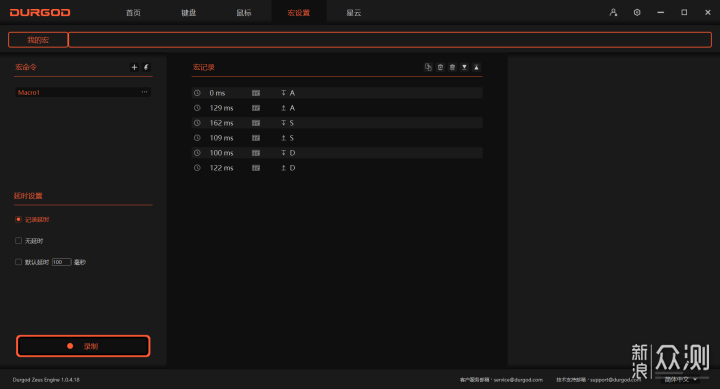
Task: Click the key label D on the 100 ms row
Action: coord(292,152)
